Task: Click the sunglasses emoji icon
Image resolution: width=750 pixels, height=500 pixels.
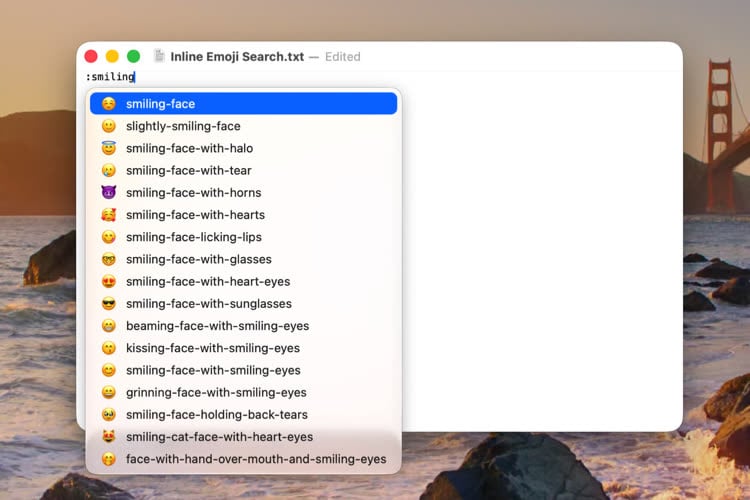Action: (109, 303)
